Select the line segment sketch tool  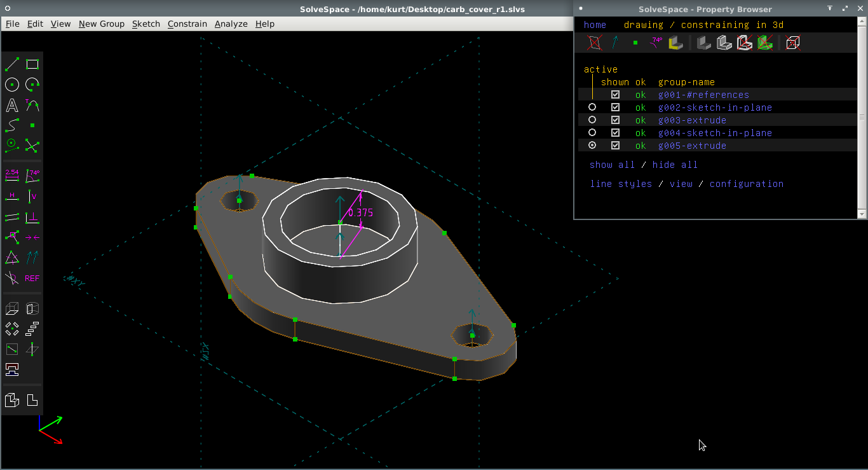(x=12, y=64)
